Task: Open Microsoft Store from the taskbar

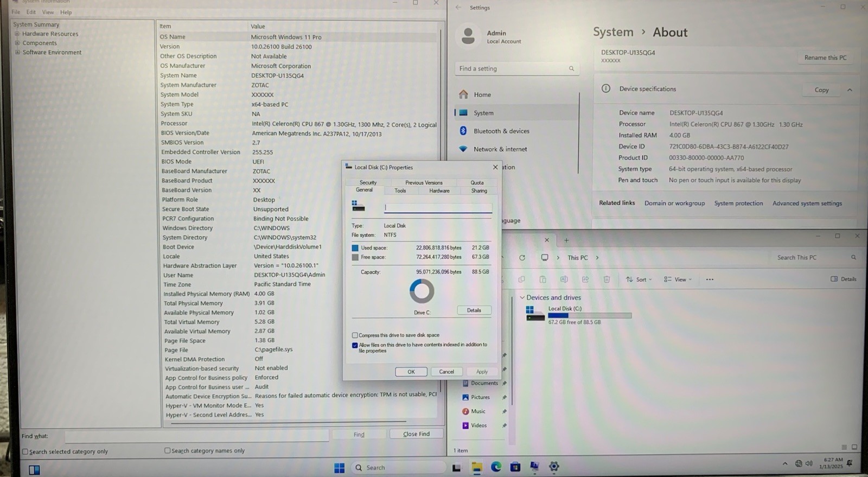Action: click(x=515, y=467)
